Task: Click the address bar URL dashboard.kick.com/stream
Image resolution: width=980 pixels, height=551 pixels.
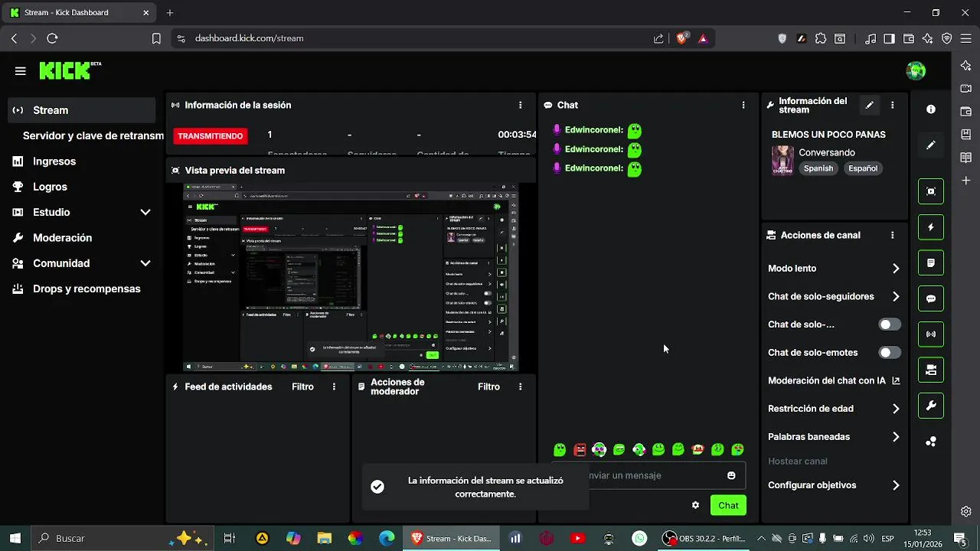Action: pyautogui.click(x=249, y=38)
